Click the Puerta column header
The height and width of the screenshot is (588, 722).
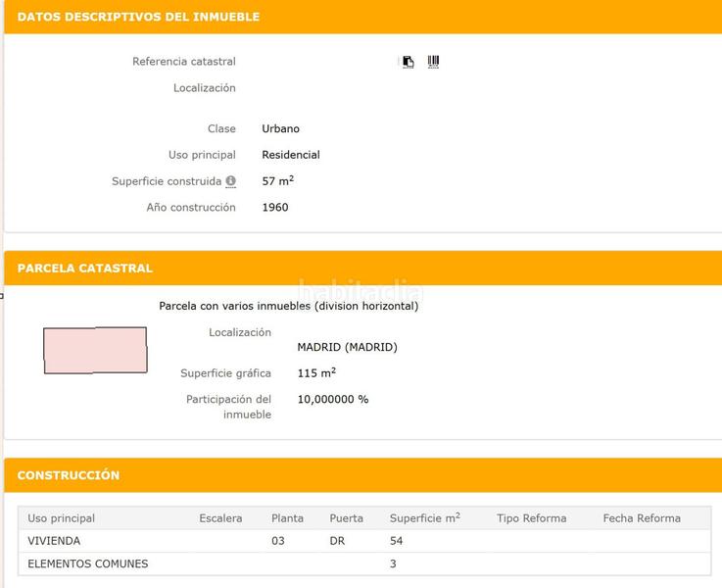pos(346,517)
